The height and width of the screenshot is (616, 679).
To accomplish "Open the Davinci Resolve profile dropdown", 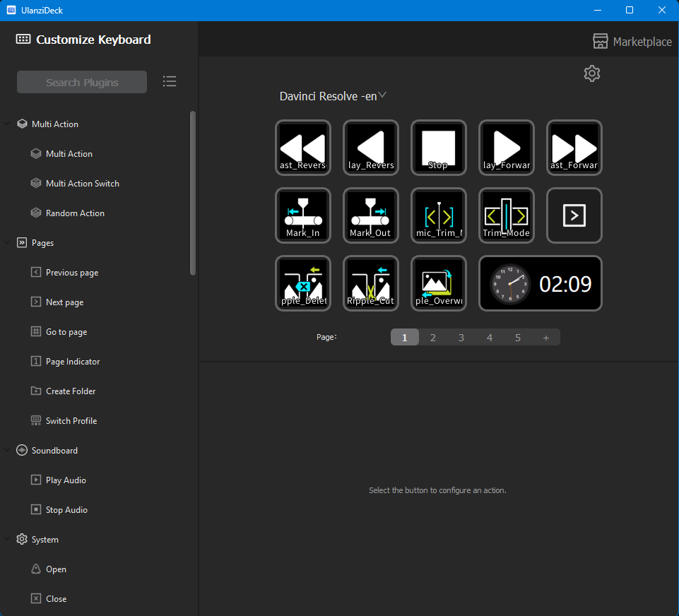I will [x=333, y=96].
